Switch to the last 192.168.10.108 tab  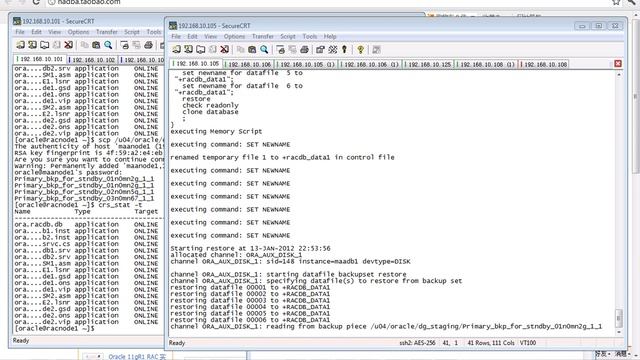(x=544, y=64)
